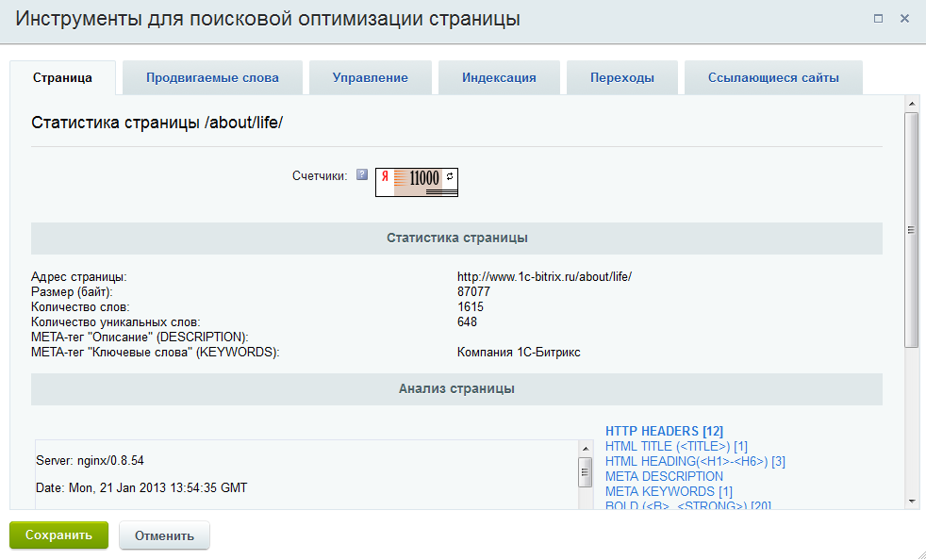Open help for the Счетчики field
Viewport: 926px width, 560px height.
point(361,173)
